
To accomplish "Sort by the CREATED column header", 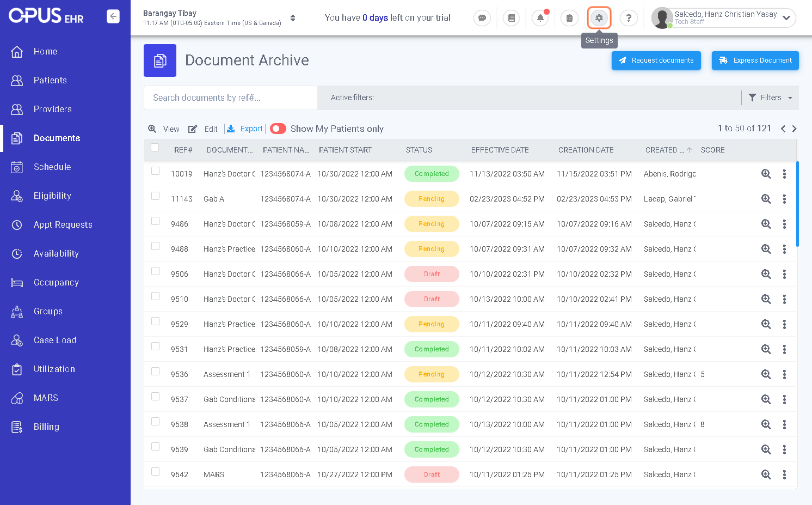I will click(x=664, y=150).
